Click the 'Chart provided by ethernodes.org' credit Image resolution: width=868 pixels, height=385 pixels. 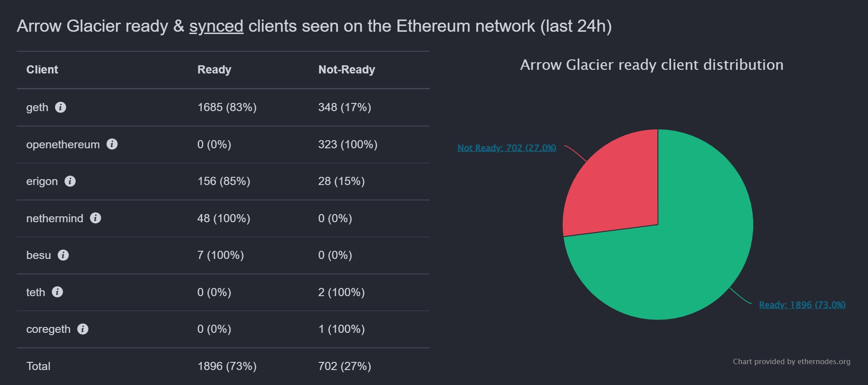(791, 361)
